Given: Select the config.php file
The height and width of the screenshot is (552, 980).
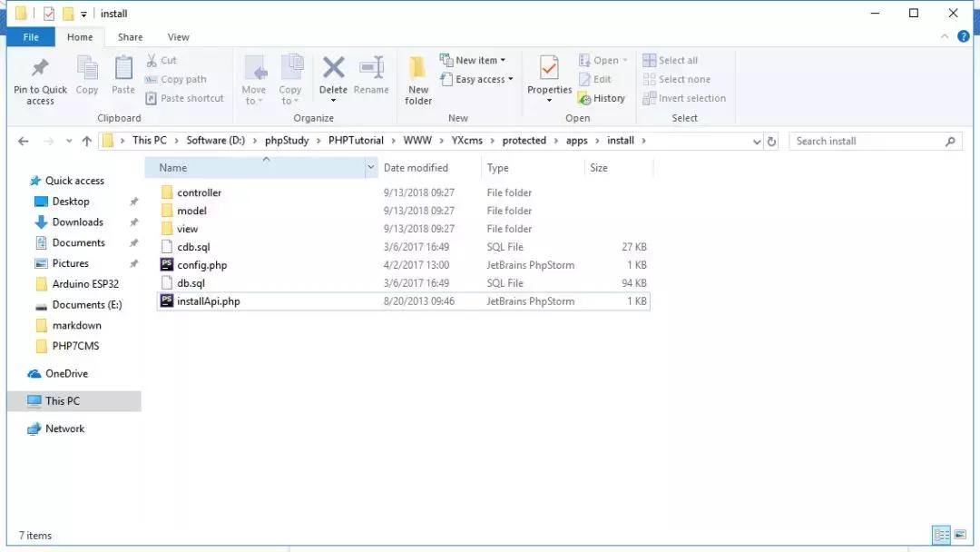Looking at the screenshot, I should (x=201, y=265).
